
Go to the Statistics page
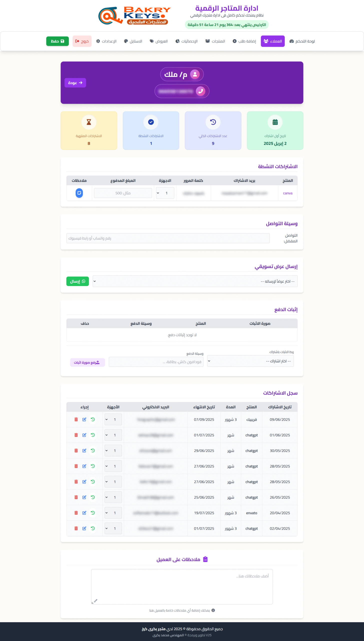[x=186, y=41]
